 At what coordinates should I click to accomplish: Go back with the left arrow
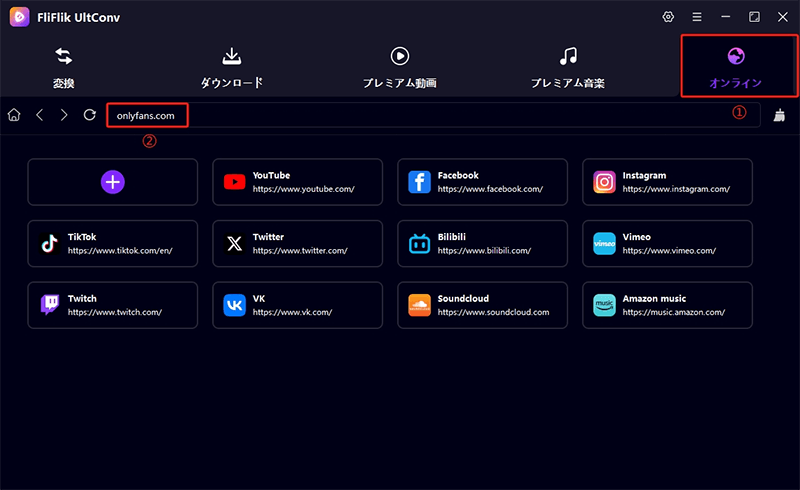click(40, 115)
